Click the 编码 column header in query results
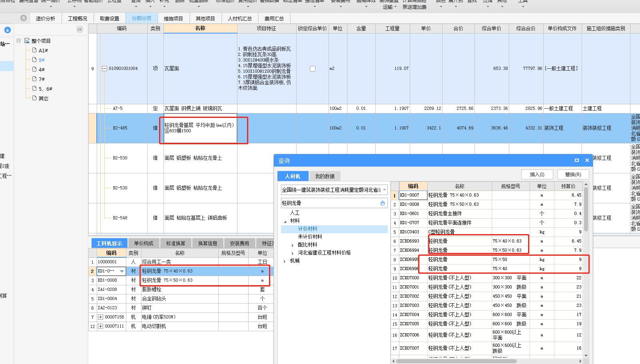The height and width of the screenshot is (364, 640). (413, 186)
